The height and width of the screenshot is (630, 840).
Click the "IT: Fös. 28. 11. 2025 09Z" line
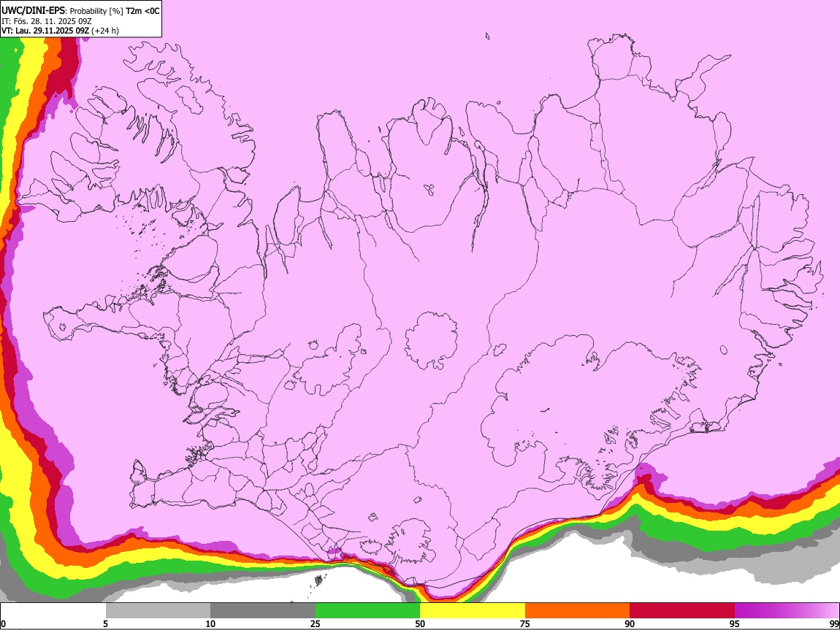pos(47,21)
